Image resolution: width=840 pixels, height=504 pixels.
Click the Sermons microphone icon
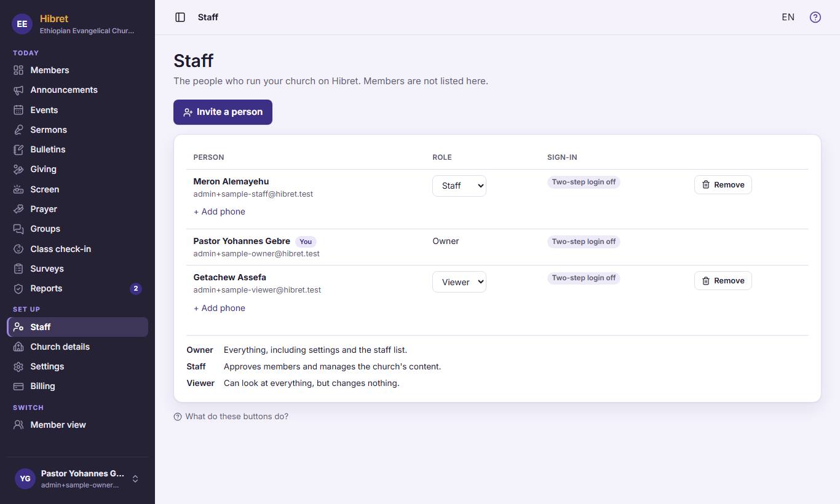18,130
